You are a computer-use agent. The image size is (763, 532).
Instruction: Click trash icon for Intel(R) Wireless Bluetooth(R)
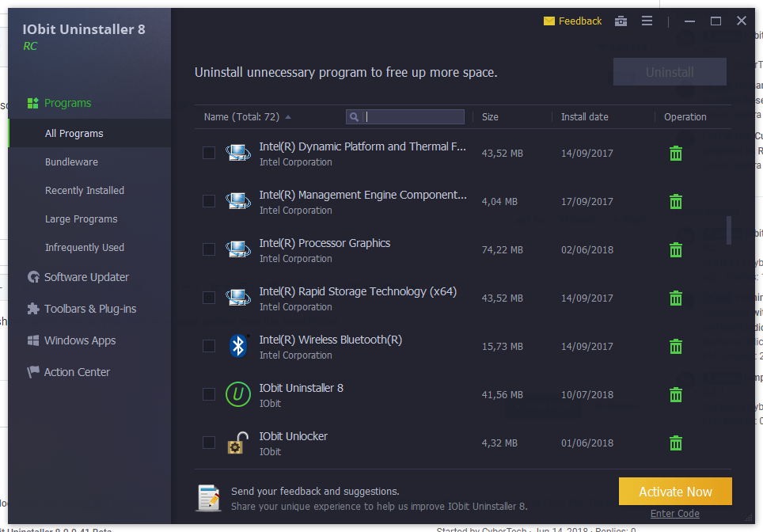coord(675,347)
